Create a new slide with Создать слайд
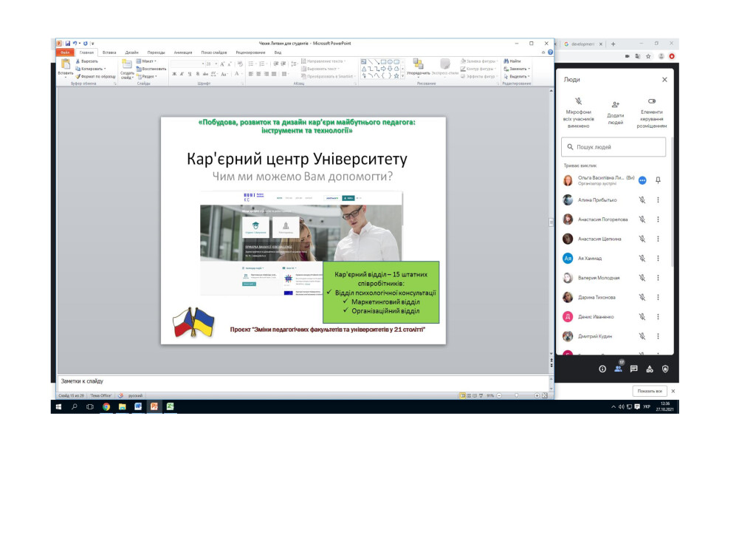The height and width of the screenshot is (535, 756). (x=127, y=69)
